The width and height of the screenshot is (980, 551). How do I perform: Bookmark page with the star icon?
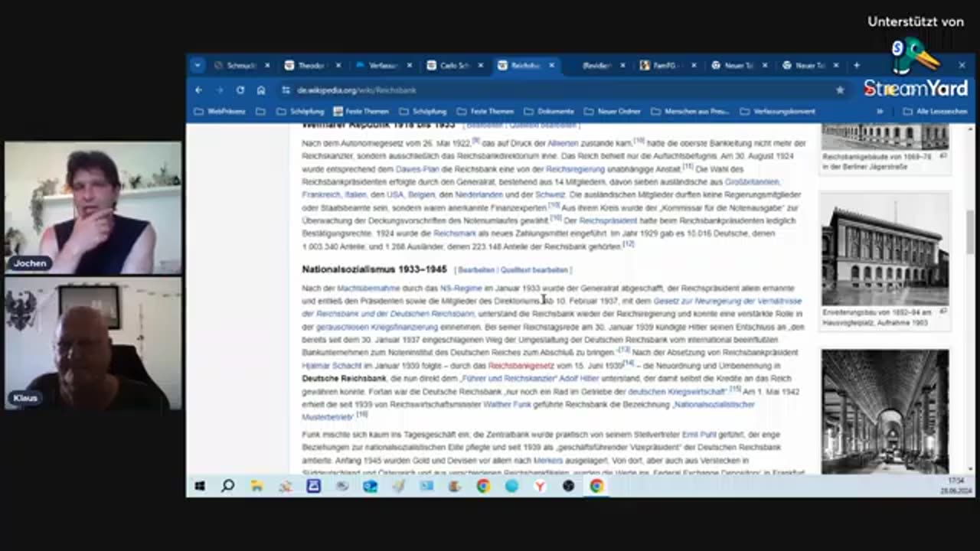(840, 90)
